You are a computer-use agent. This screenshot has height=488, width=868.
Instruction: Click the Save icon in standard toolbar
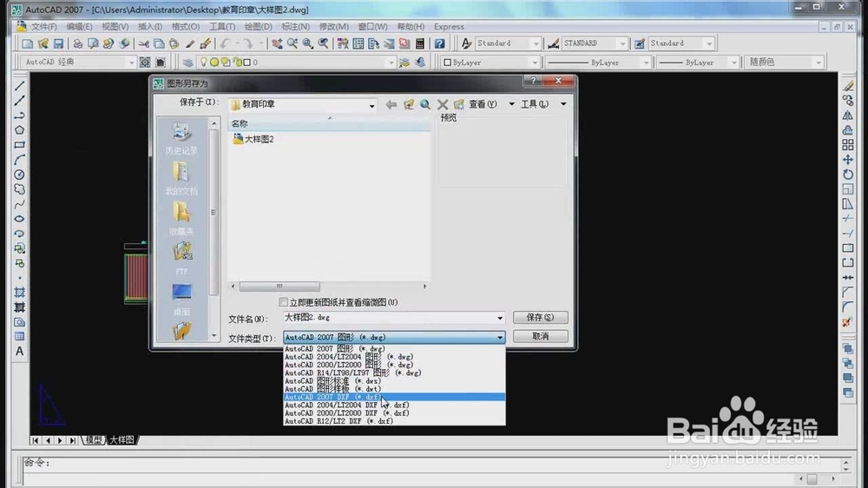[58, 43]
